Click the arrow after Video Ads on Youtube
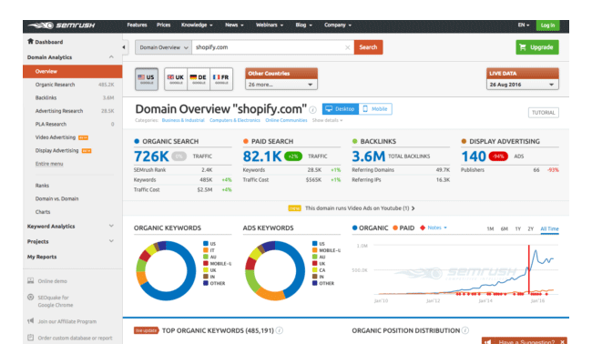 click(413, 208)
